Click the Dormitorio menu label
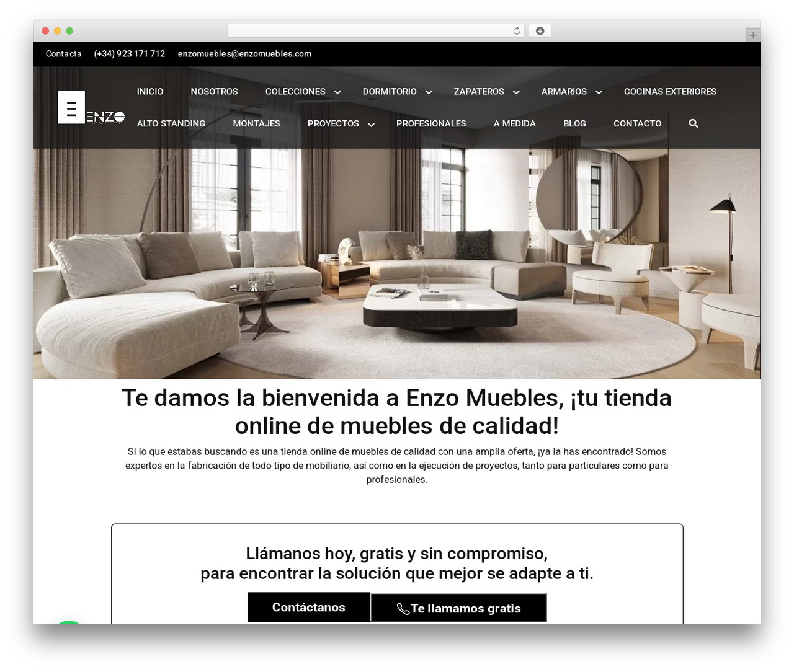The height and width of the screenshot is (672, 794). [x=390, y=91]
